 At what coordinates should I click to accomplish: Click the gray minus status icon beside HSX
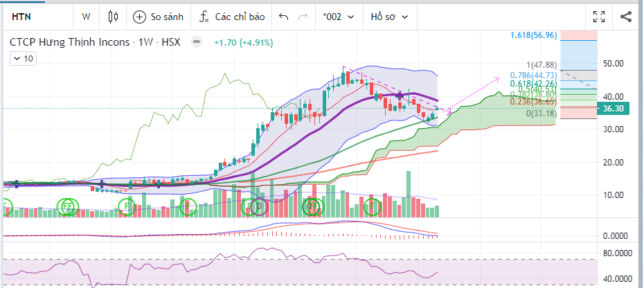197,42
